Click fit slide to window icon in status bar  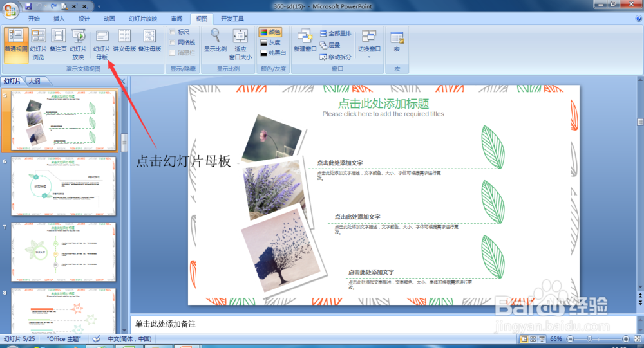tap(638, 339)
